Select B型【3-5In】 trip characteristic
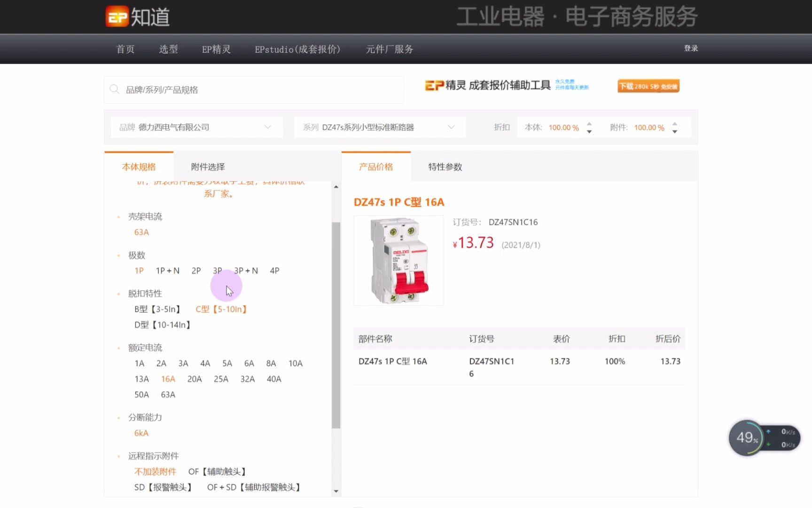 click(x=157, y=309)
